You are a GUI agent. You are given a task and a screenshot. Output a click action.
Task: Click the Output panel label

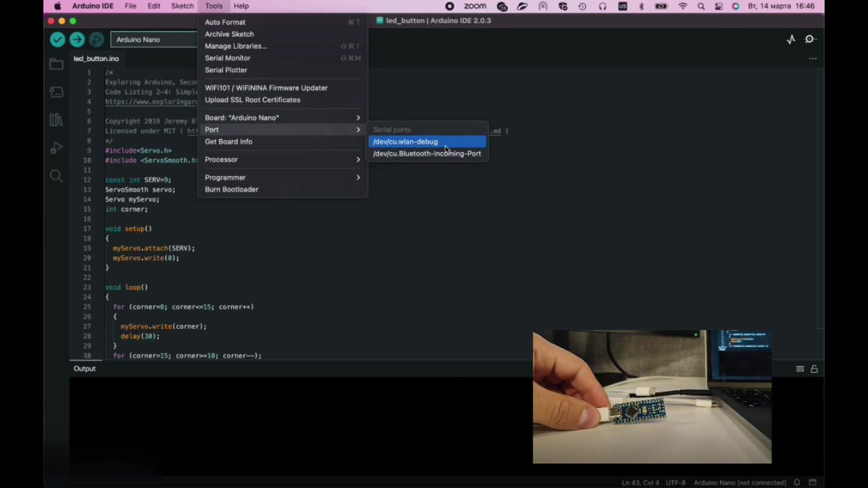[x=85, y=369]
